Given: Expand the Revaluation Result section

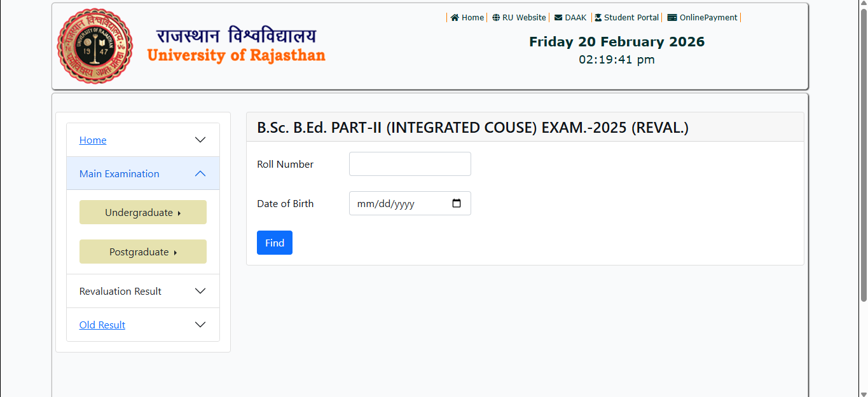Looking at the screenshot, I should (x=200, y=290).
